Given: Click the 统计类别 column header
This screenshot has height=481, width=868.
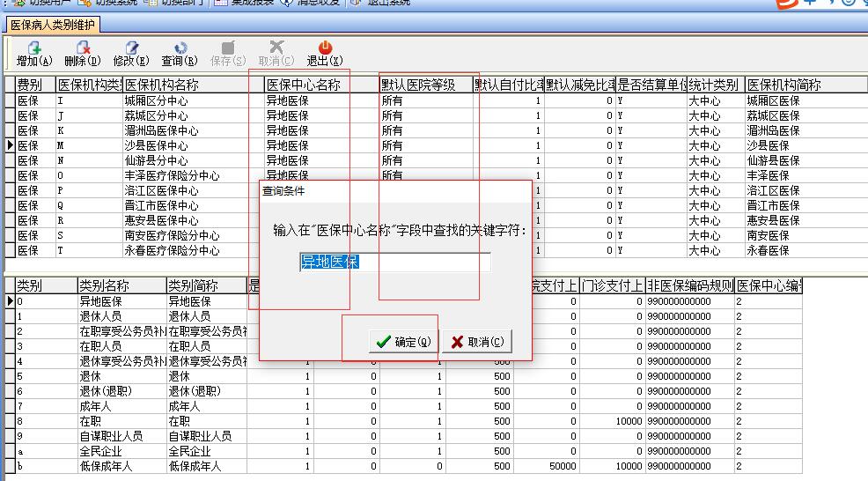Looking at the screenshot, I should click(x=716, y=85).
